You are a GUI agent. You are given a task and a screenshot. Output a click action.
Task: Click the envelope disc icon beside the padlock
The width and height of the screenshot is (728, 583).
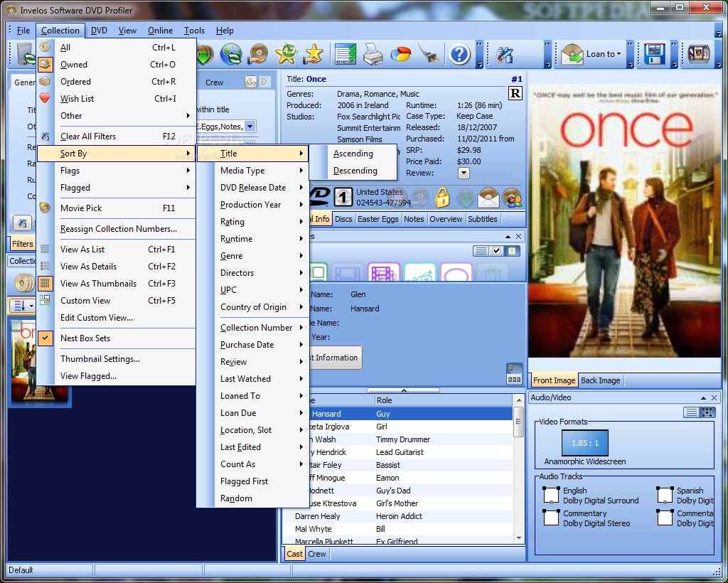point(488,198)
